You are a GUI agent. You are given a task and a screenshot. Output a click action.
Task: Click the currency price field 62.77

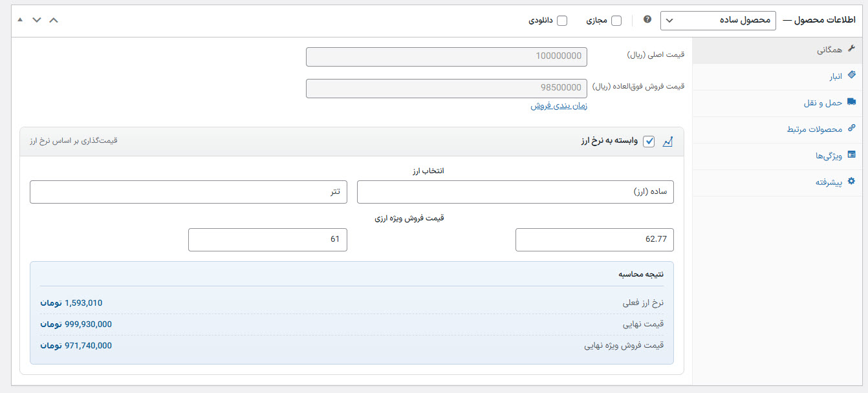click(x=594, y=239)
